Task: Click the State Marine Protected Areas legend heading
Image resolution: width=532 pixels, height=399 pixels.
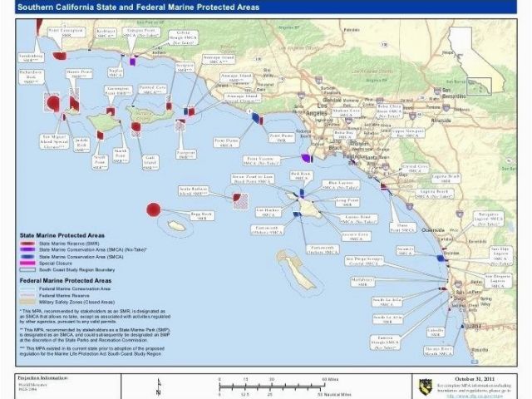Action: (x=62, y=235)
